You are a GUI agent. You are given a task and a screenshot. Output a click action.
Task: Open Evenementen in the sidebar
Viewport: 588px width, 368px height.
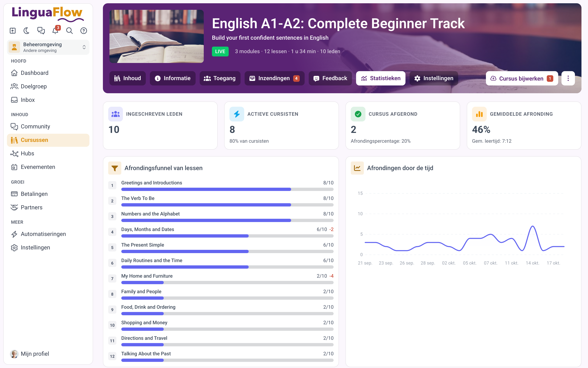click(x=48, y=167)
